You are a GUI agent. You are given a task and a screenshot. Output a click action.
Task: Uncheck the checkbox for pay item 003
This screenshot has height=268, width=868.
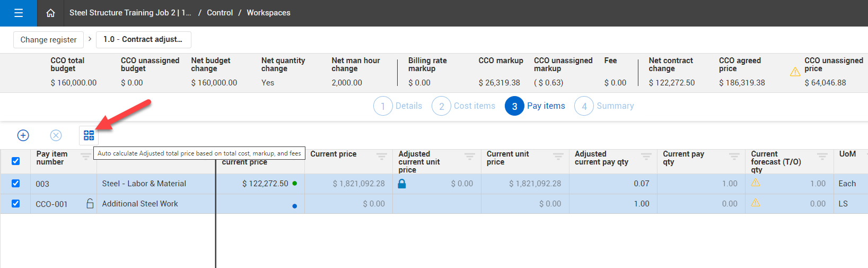tap(16, 184)
